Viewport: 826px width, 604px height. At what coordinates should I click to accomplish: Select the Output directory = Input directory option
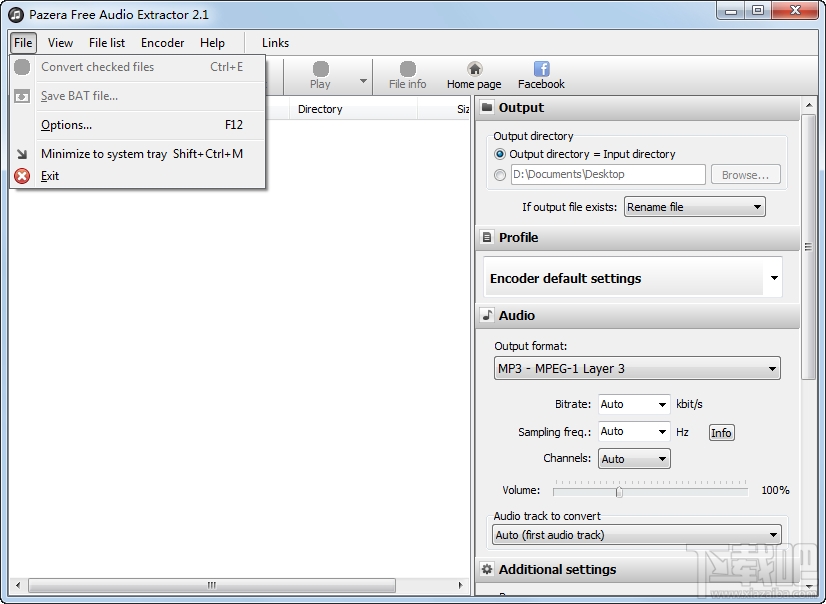coord(500,154)
